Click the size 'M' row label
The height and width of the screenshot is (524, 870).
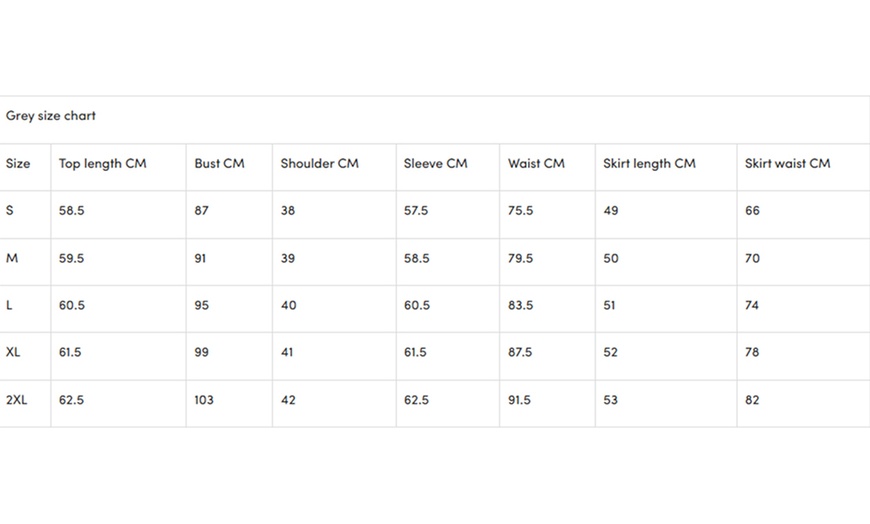[12, 258]
